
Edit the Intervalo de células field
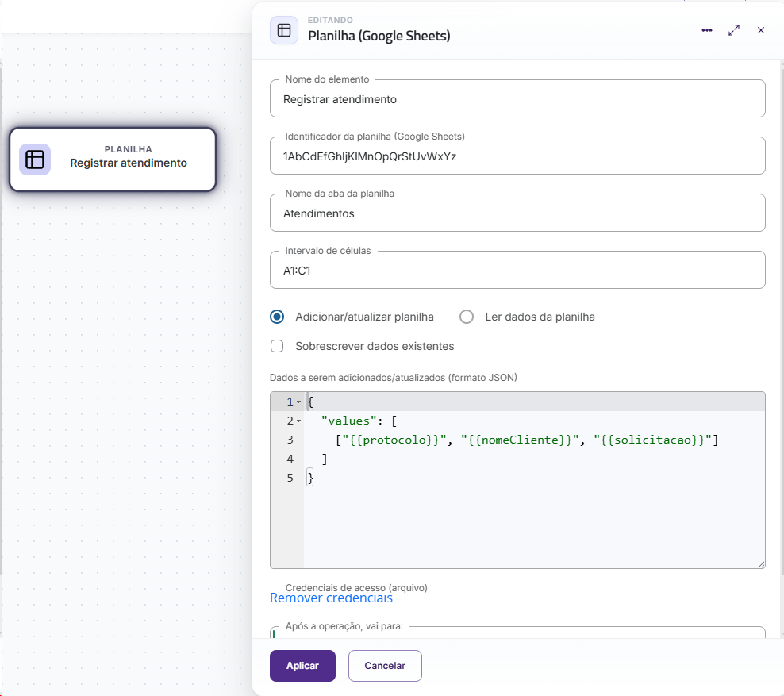[517, 270]
